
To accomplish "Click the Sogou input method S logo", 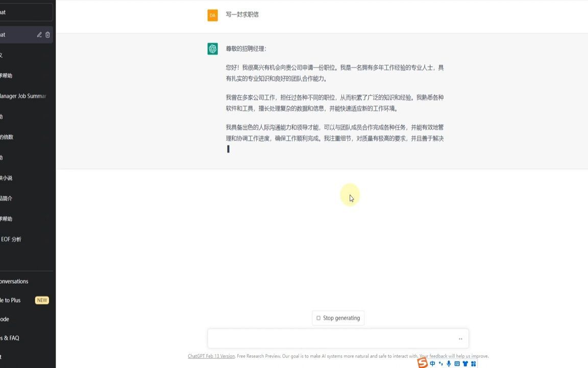I will click(x=423, y=363).
